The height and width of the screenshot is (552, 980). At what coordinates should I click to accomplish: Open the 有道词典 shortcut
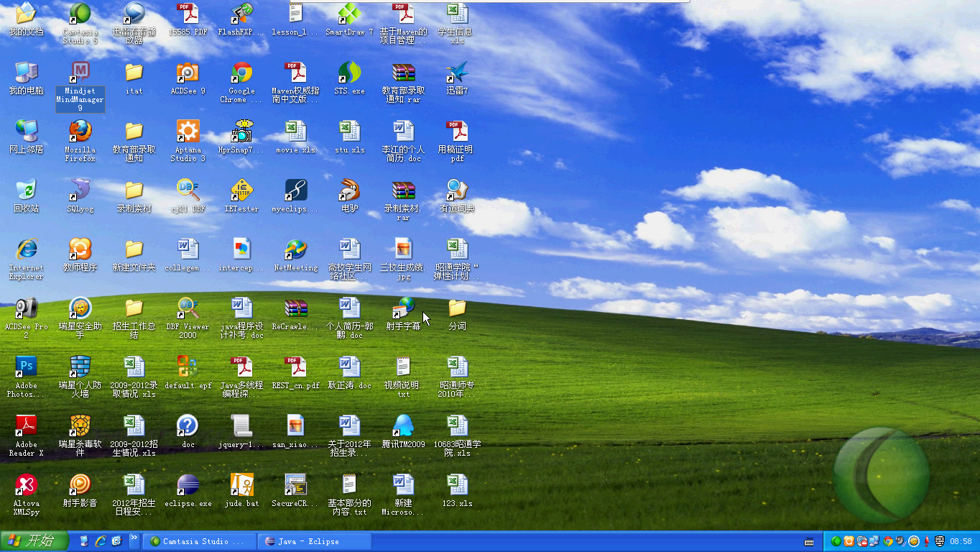[x=457, y=190]
